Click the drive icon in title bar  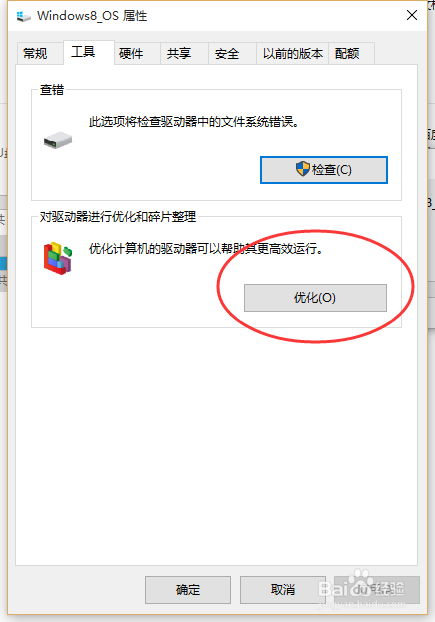[23, 16]
